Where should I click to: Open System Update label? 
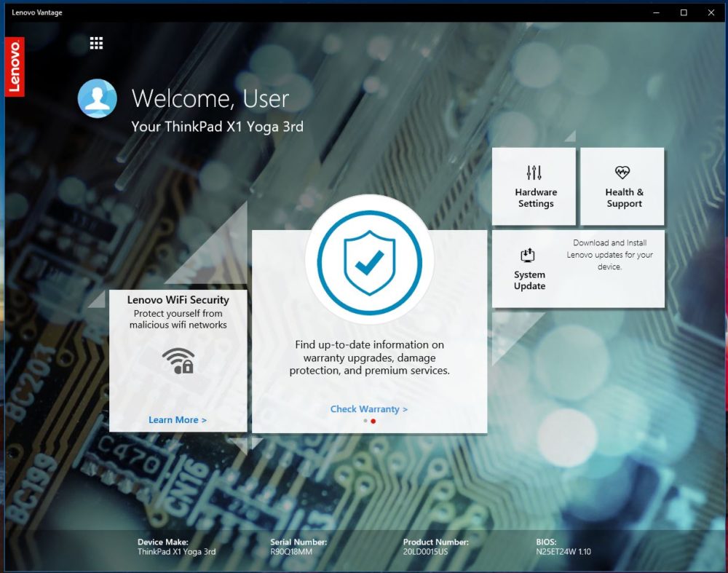(x=529, y=280)
